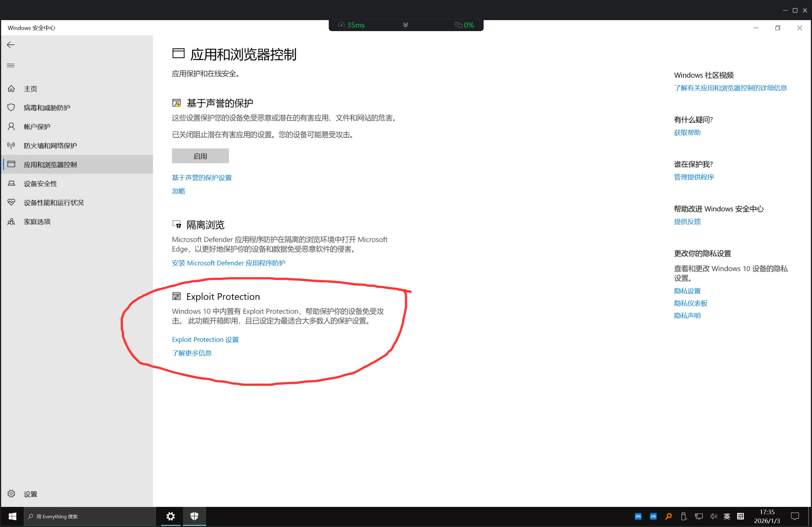Click install Microsoft Defender Application Guard link
This screenshot has height=527, width=812.
pos(228,263)
